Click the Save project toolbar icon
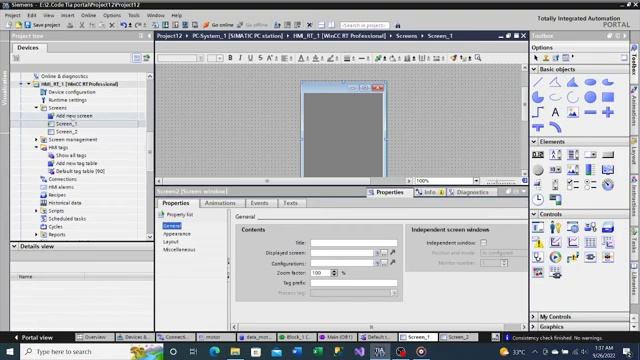The image size is (640, 360). coord(28,25)
